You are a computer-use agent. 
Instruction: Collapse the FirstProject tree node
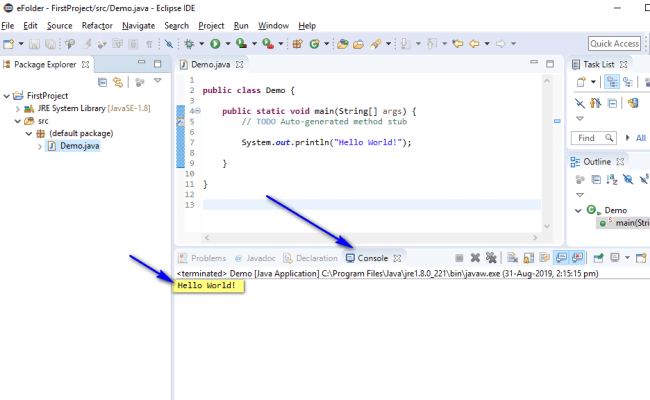(x=6, y=96)
